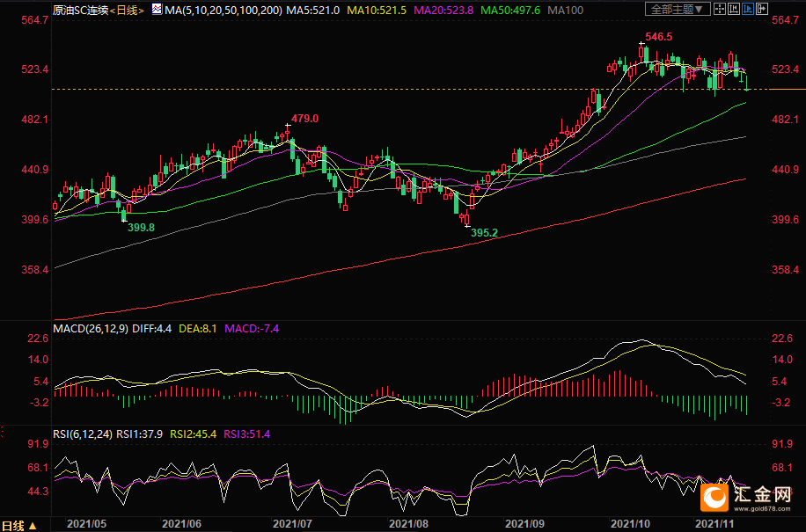Click the MA indicator chart icon
This screenshot has width=806, height=532.
[157, 9]
